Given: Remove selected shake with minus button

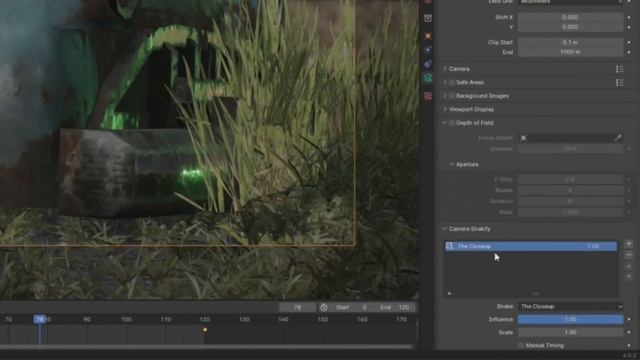Looking at the screenshot, I should click(629, 255).
